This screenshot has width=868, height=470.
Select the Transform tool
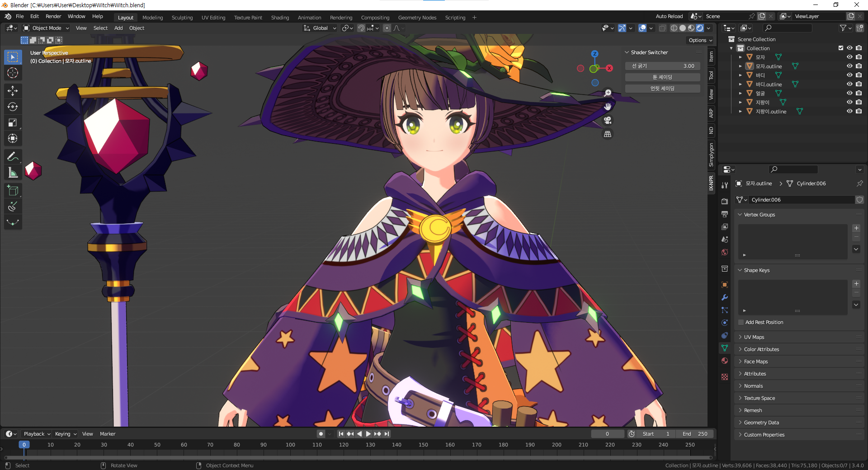point(13,138)
